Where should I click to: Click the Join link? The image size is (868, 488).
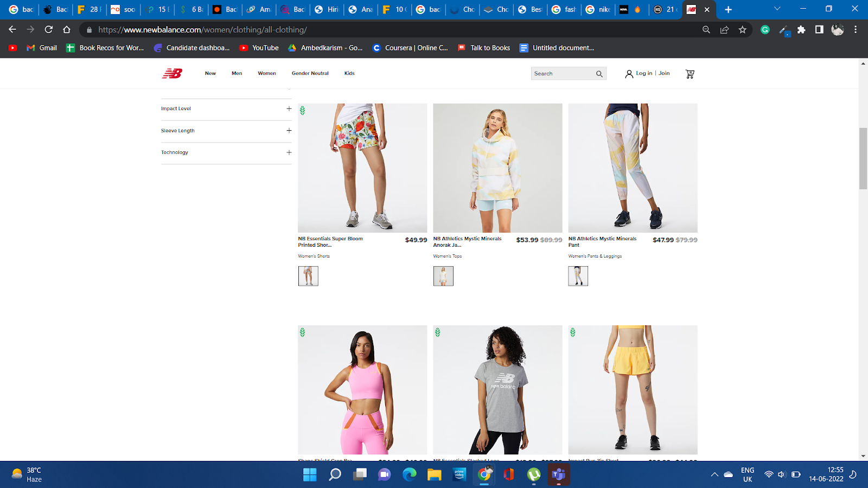[664, 73]
